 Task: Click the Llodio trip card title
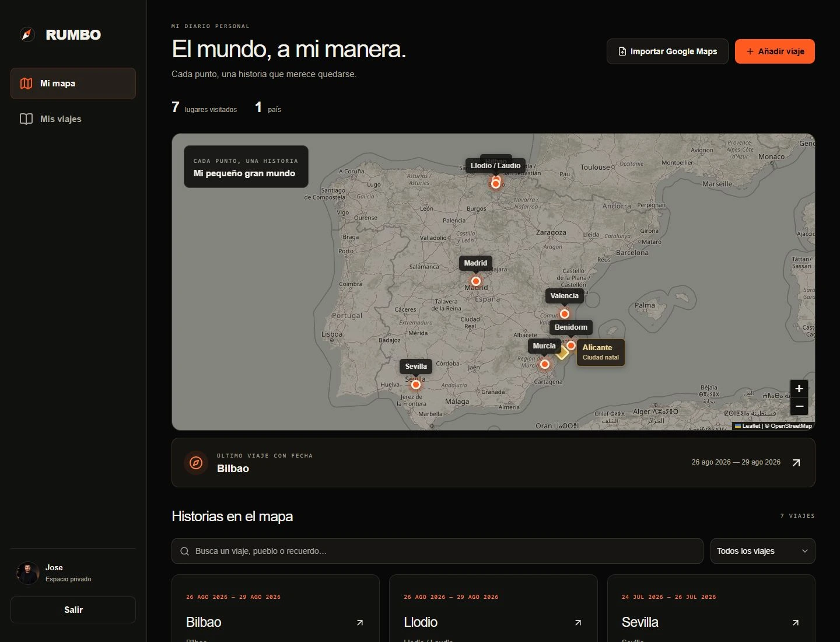click(x=421, y=622)
